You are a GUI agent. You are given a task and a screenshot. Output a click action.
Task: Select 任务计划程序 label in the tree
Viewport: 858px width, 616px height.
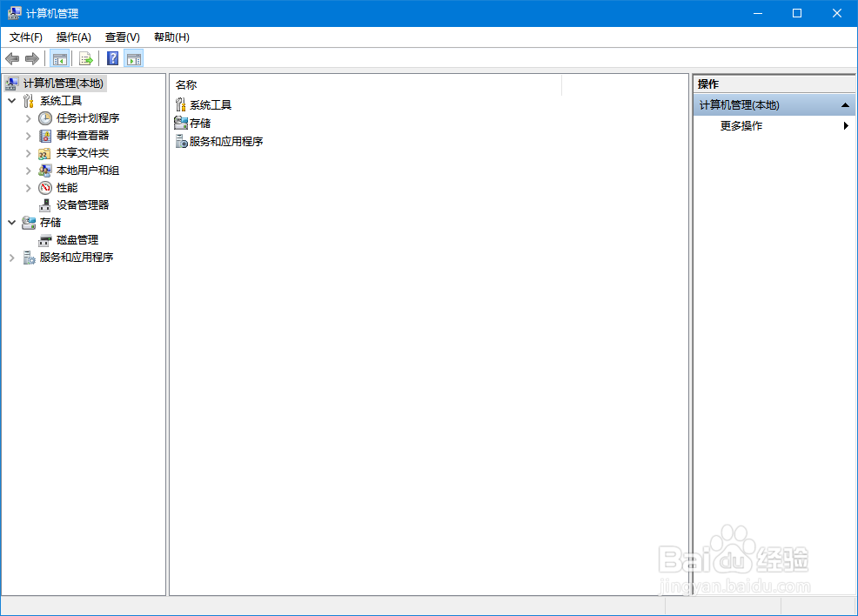click(x=88, y=118)
